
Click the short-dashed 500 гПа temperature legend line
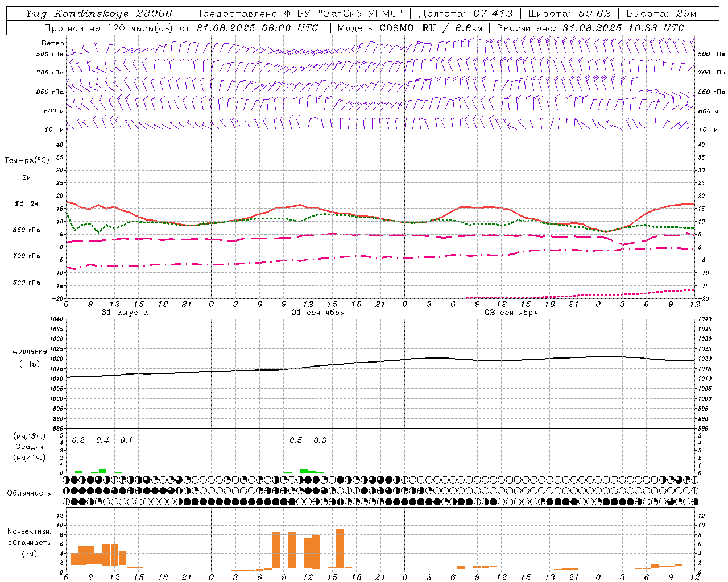pos(25,289)
